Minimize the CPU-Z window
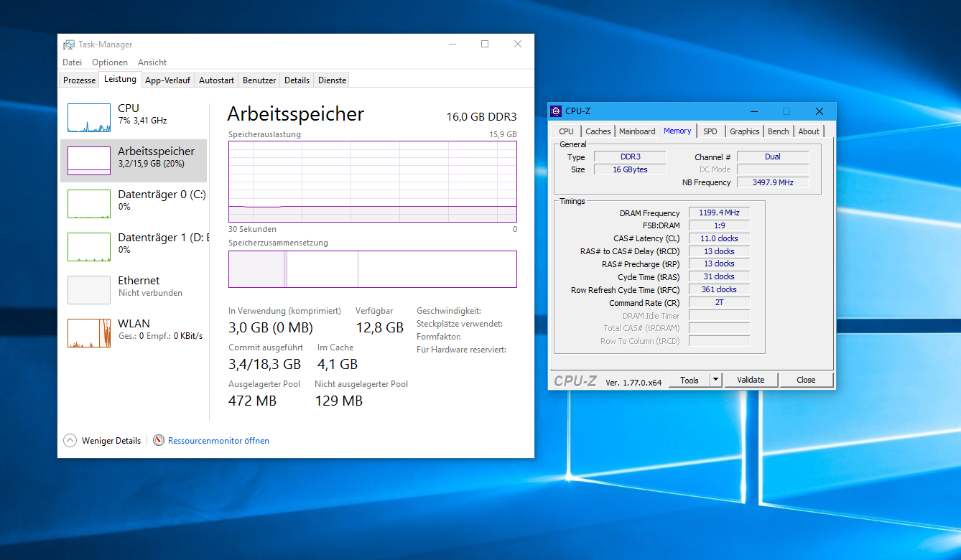This screenshot has height=560, width=961. pos(754,111)
